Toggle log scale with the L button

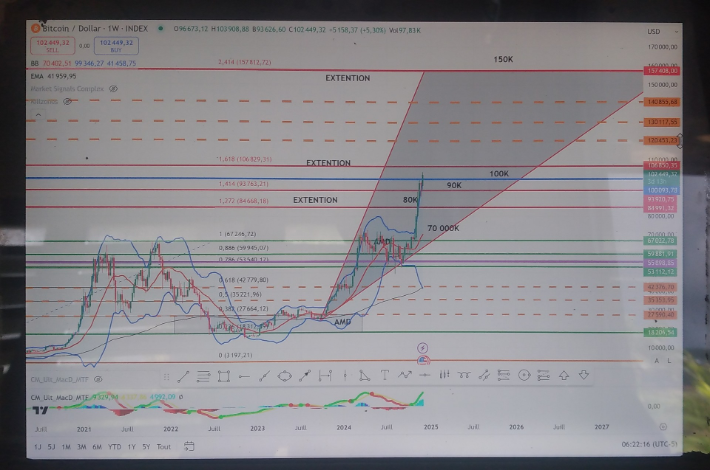point(669,360)
